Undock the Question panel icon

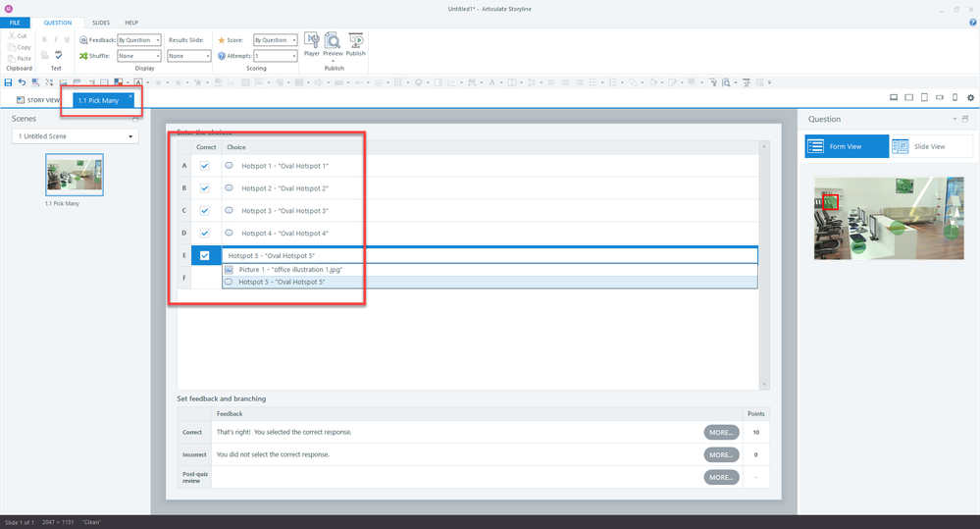(965, 119)
